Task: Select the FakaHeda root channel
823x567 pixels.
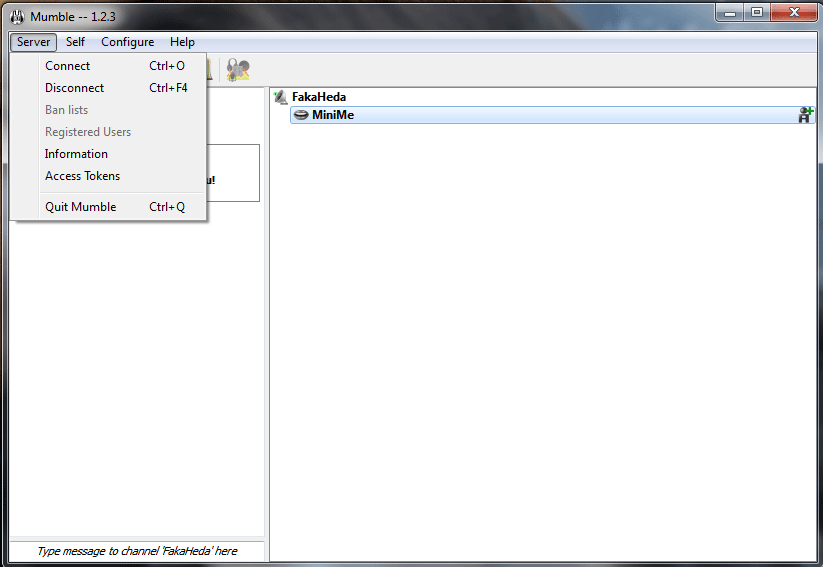Action: [x=319, y=97]
